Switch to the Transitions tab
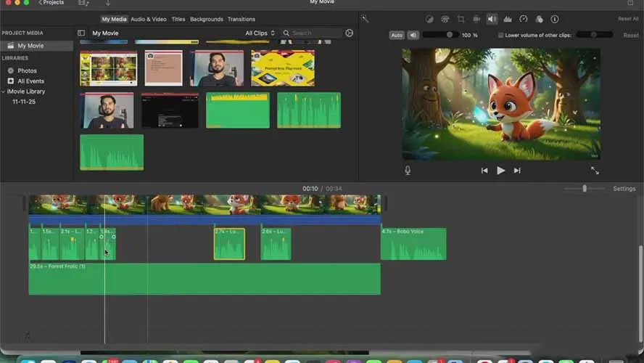 [241, 19]
